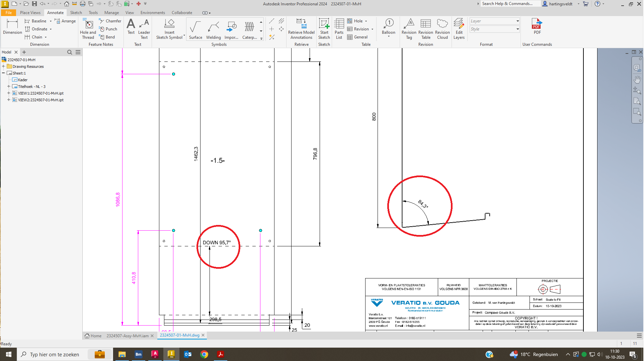Add a Chamfer feature note
This screenshot has height=361, width=644.
pos(110,21)
